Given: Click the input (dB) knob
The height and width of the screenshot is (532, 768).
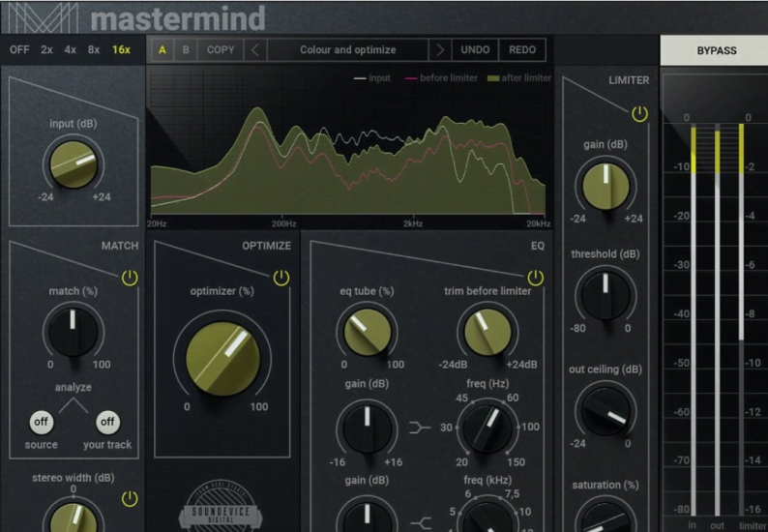Looking at the screenshot, I should (x=74, y=165).
